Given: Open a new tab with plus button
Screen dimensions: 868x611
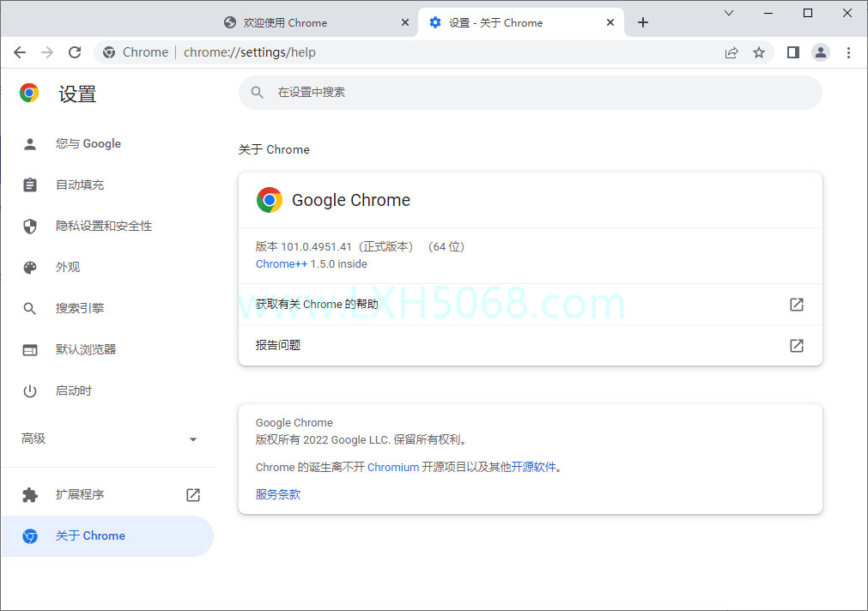Looking at the screenshot, I should pos(643,22).
